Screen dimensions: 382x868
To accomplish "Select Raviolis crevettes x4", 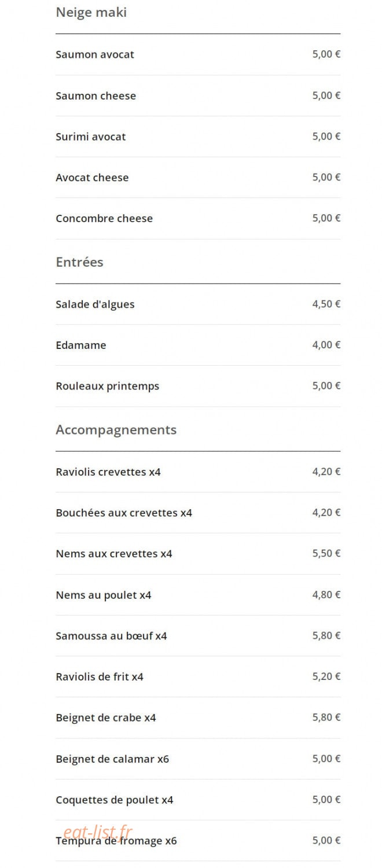I will (x=198, y=472).
